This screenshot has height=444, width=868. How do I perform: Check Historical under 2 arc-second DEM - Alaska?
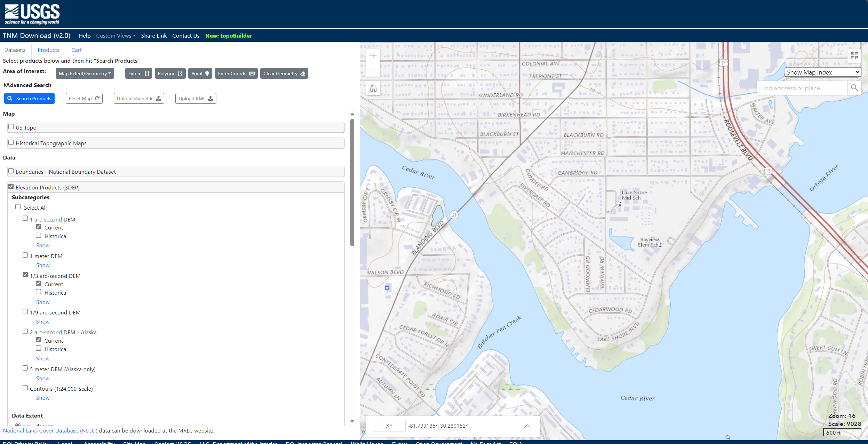click(x=39, y=348)
